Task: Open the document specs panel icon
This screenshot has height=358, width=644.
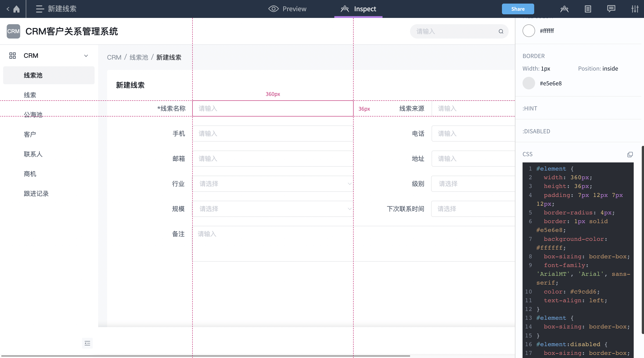Action: click(x=588, y=9)
